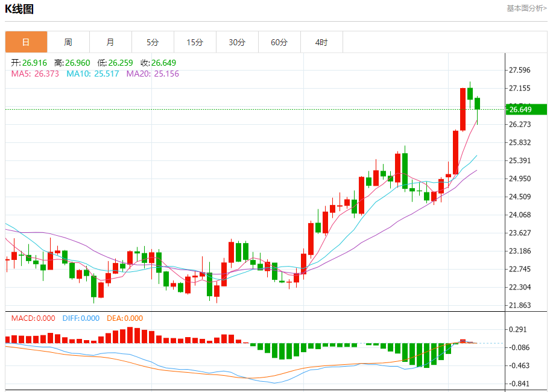Switch to the 周 weekly tab

68,42
